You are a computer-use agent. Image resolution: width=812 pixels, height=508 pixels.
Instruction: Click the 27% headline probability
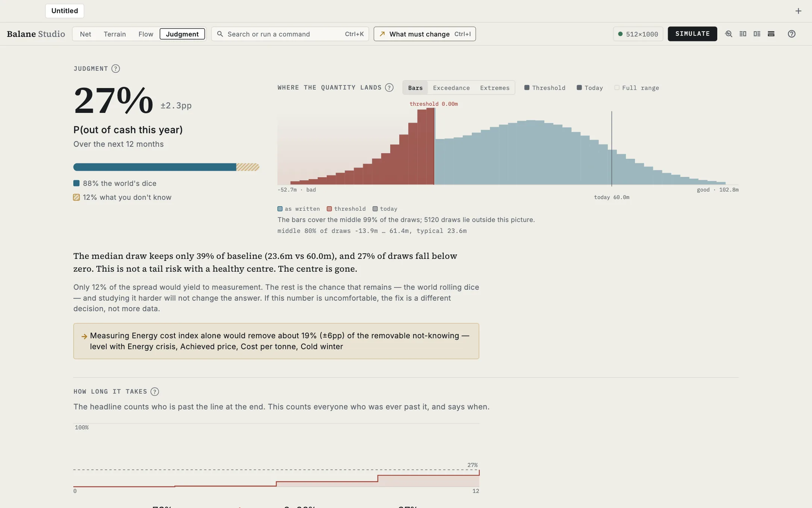pos(114,100)
